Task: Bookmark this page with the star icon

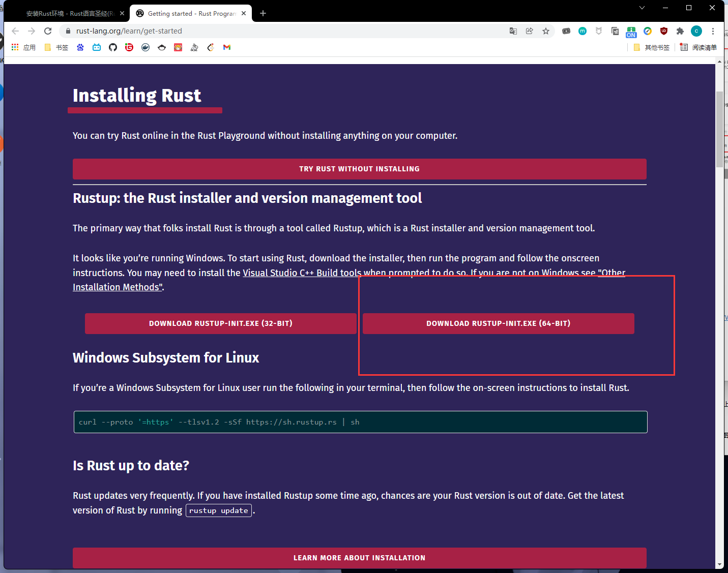Action: click(x=546, y=31)
